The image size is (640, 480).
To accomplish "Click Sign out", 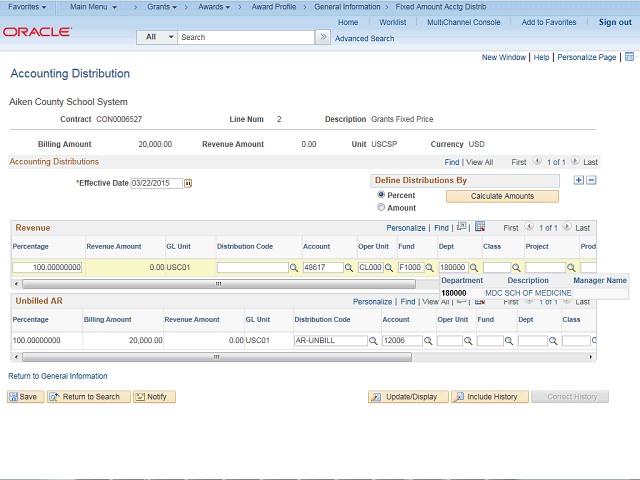I will point(615,22).
